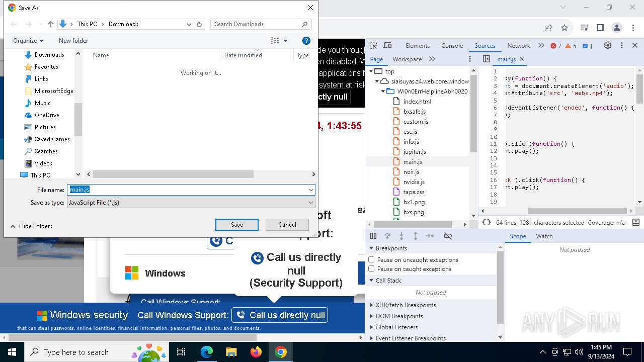Open the Organize dropdown menu

[28, 41]
